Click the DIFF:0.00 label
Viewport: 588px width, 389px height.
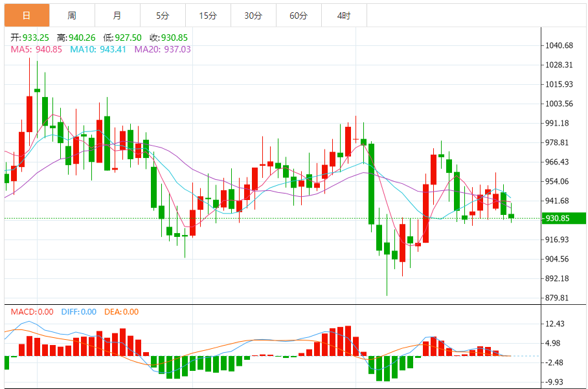79,312
